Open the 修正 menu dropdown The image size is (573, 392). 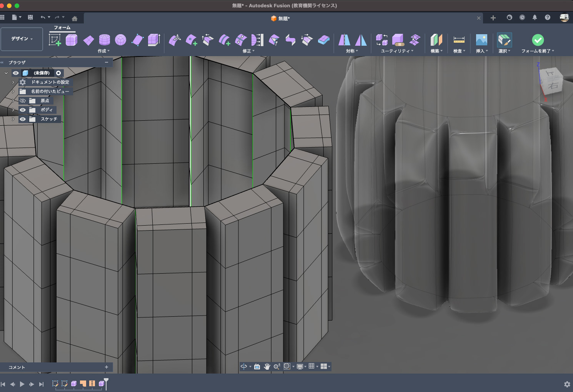tap(248, 51)
